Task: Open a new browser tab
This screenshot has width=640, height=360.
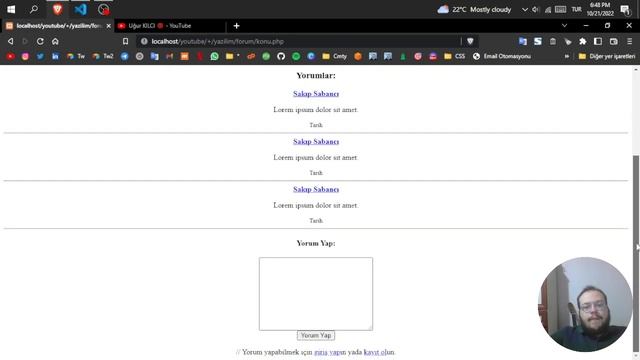Action: (x=236, y=26)
